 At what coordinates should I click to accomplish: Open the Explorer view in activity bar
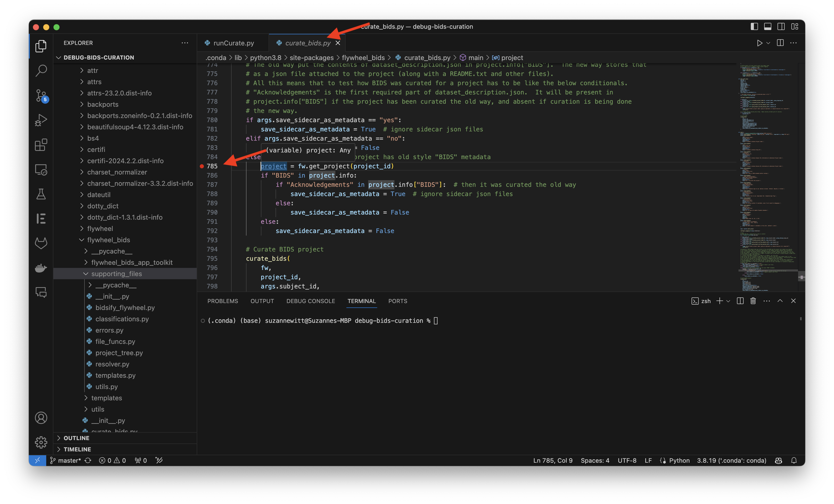coord(41,46)
